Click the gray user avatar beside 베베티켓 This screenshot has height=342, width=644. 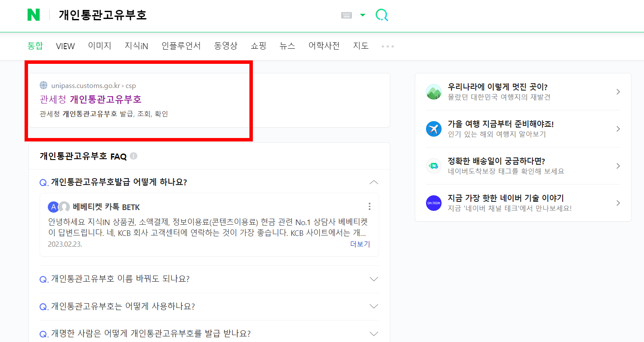click(64, 207)
